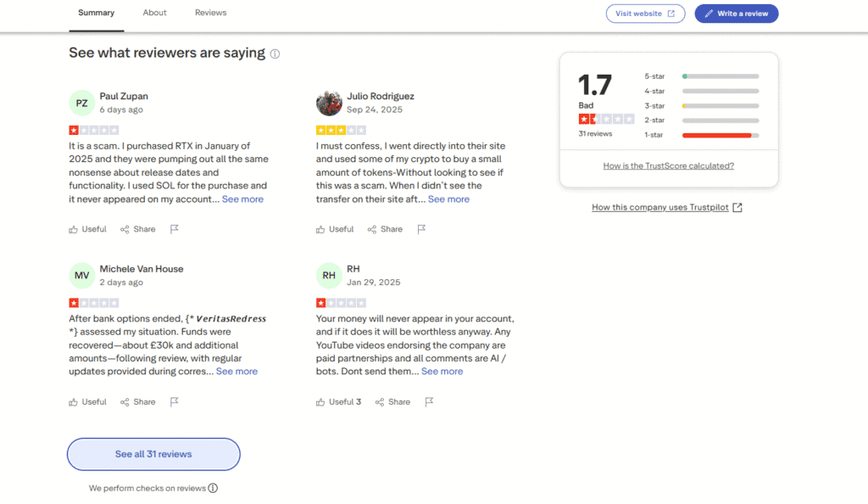Click flag icon on Paul Zupan's review
This screenshot has width=868, height=504.
175,229
